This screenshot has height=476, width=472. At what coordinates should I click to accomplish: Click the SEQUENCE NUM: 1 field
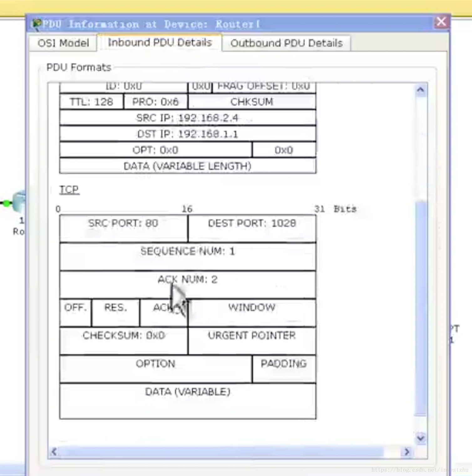tap(187, 257)
